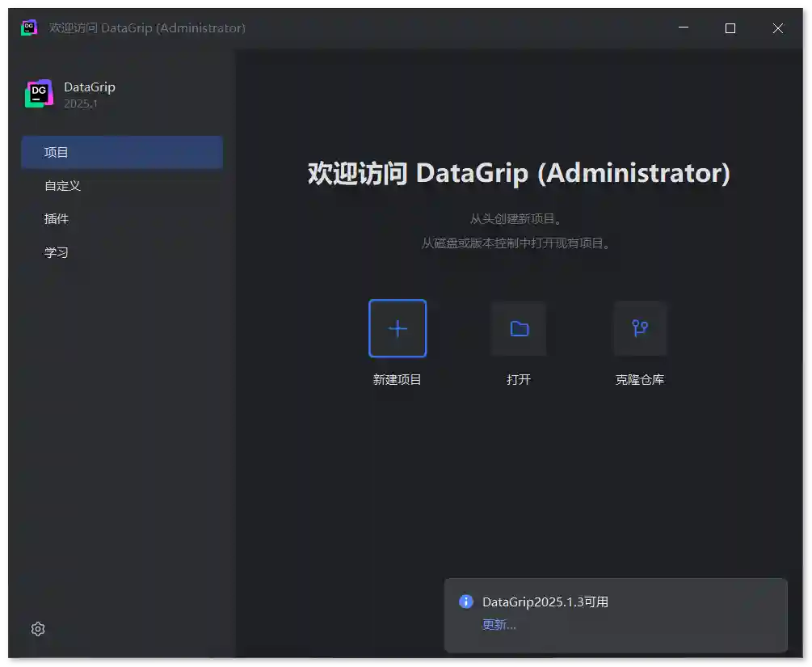The image size is (812, 667).
Task: Click the branch icon to clone a repository
Action: (x=640, y=328)
